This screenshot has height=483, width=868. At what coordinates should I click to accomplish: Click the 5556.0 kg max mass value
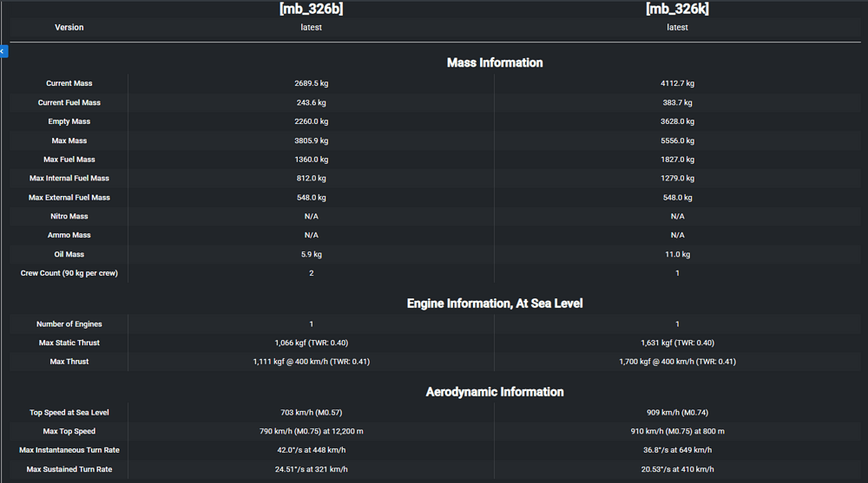(x=677, y=140)
